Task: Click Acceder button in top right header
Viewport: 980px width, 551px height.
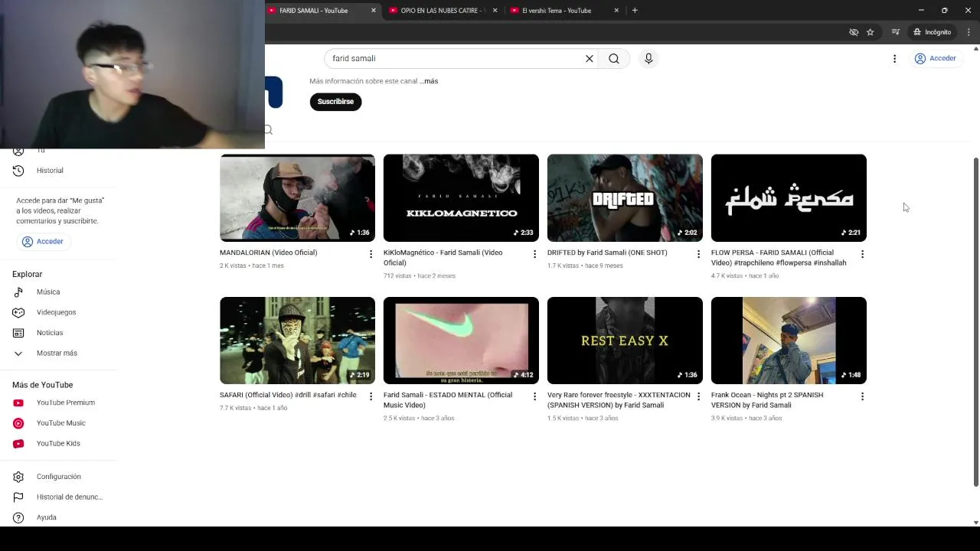Action: click(936, 58)
